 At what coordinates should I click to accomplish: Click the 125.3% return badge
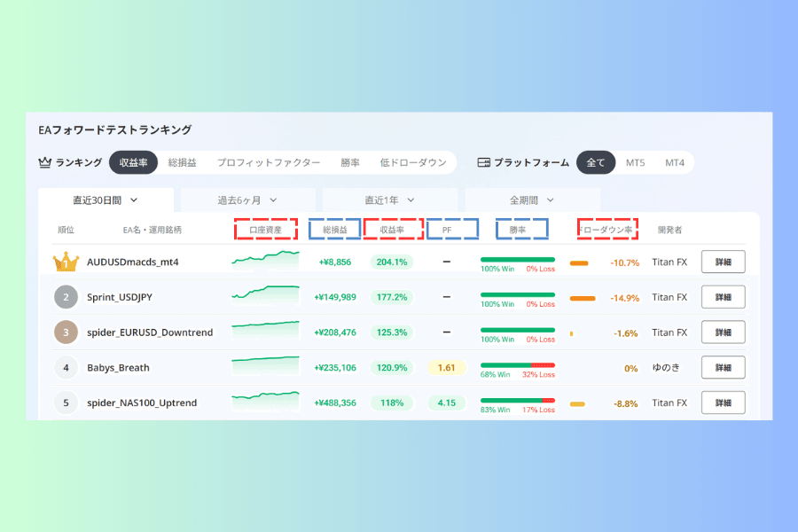coord(392,332)
